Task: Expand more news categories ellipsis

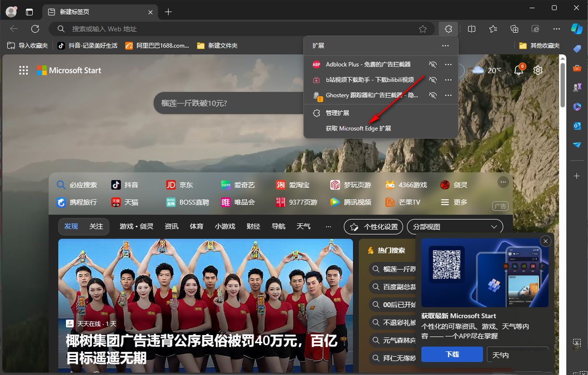Action: (328, 226)
